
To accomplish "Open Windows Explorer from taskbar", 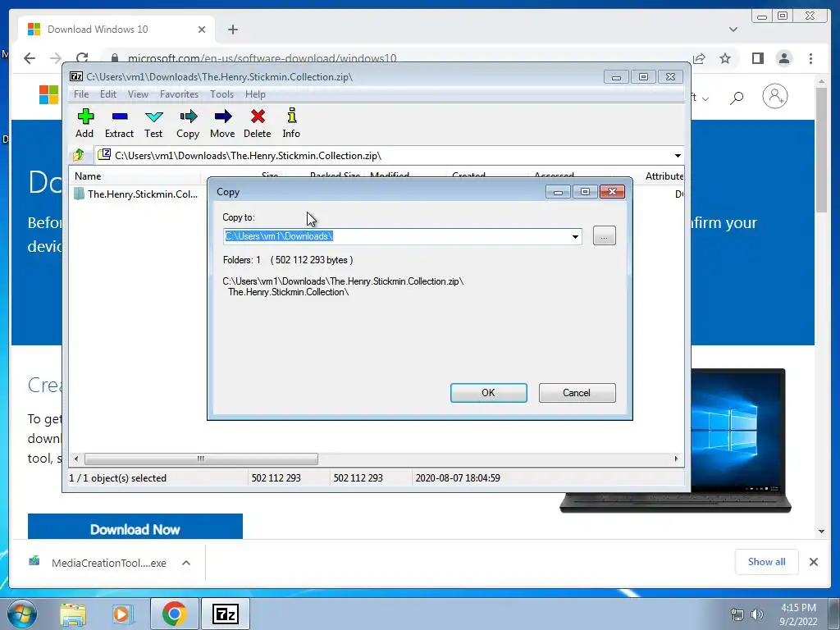I will tap(73, 614).
